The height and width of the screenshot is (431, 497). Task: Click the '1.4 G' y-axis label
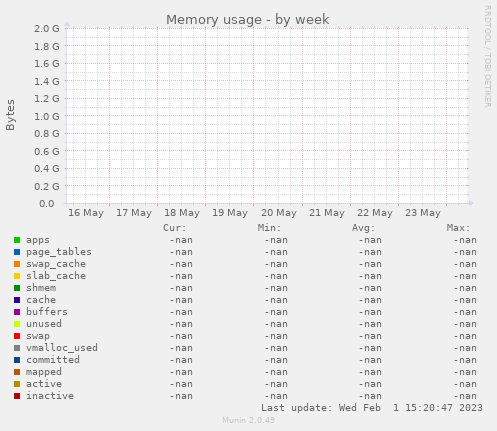[x=47, y=81]
